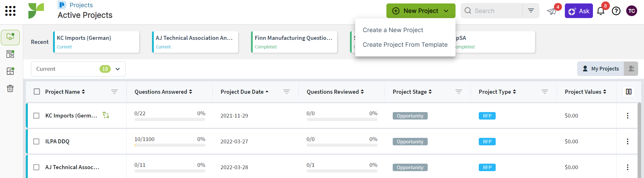
Task: Open the column chooser icon
Action: 629,92
